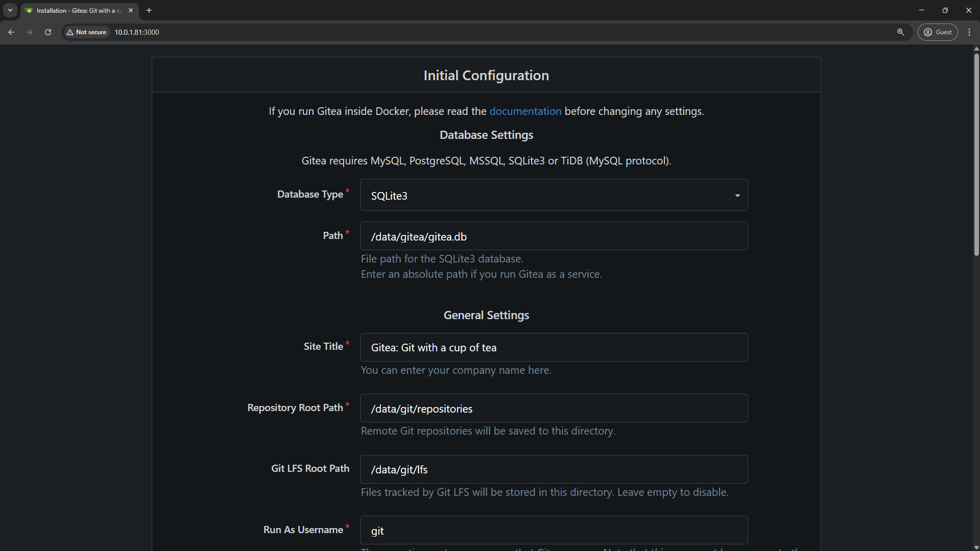The height and width of the screenshot is (551, 980).
Task: Click the Site Title label
Action: point(323,346)
